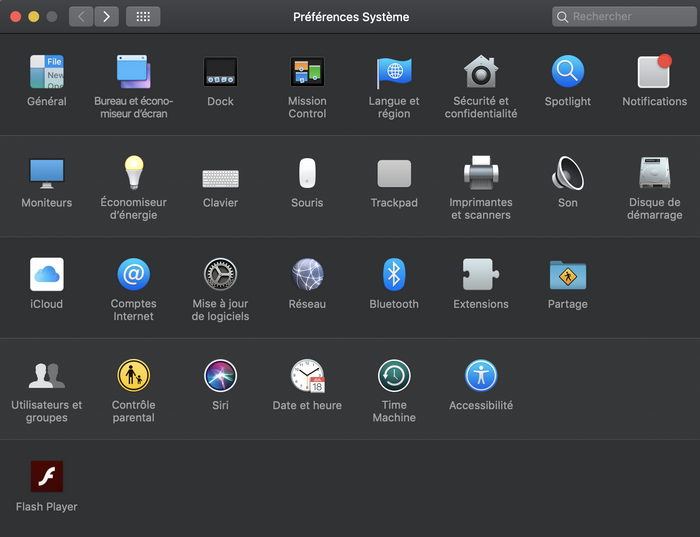Screen dimensions: 700x537
Task: Open iCloud preferences
Action: click(x=47, y=274)
